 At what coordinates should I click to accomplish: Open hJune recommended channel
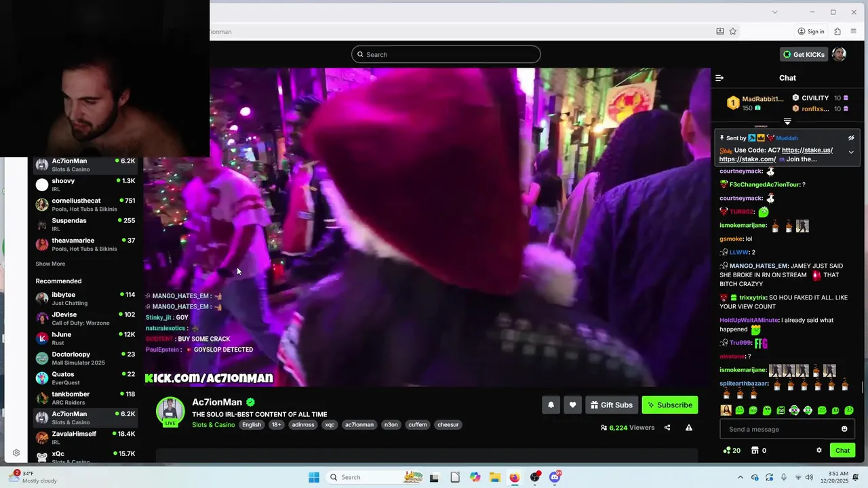coord(85,338)
